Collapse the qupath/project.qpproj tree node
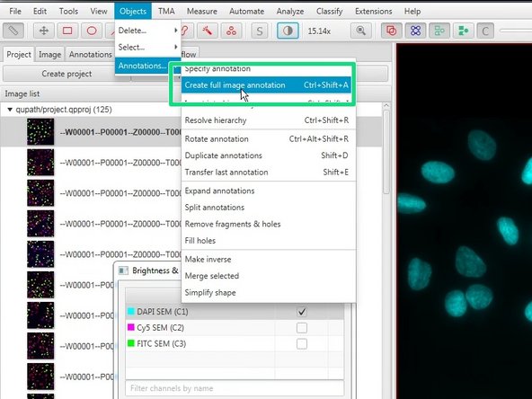Viewport: 532px width, 399px height. tap(10, 110)
